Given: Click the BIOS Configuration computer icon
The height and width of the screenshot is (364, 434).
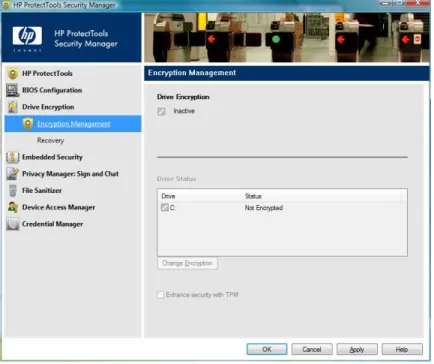Looking at the screenshot, I should 13,90.
